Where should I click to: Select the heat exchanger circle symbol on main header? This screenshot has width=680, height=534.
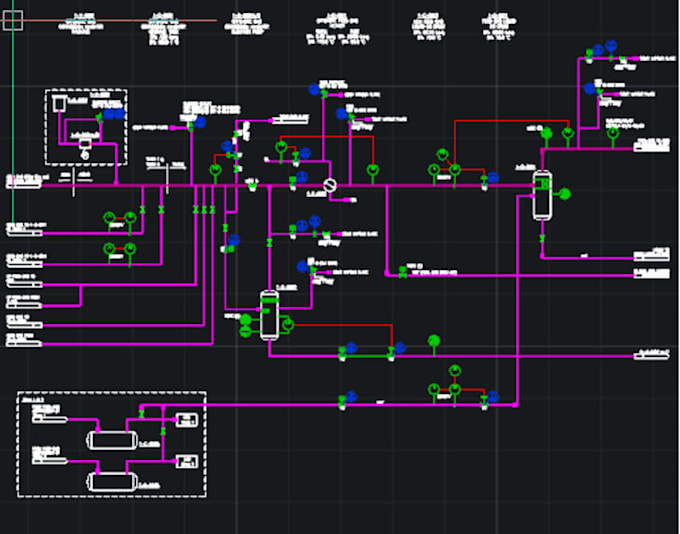click(330, 186)
